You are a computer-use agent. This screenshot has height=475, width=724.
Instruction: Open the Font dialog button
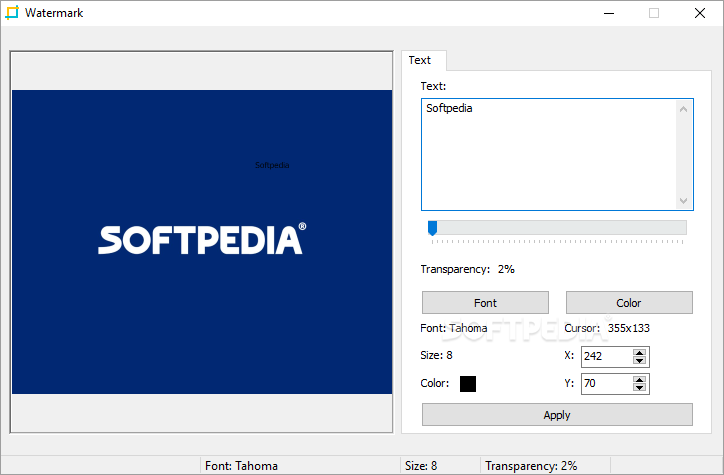(485, 303)
